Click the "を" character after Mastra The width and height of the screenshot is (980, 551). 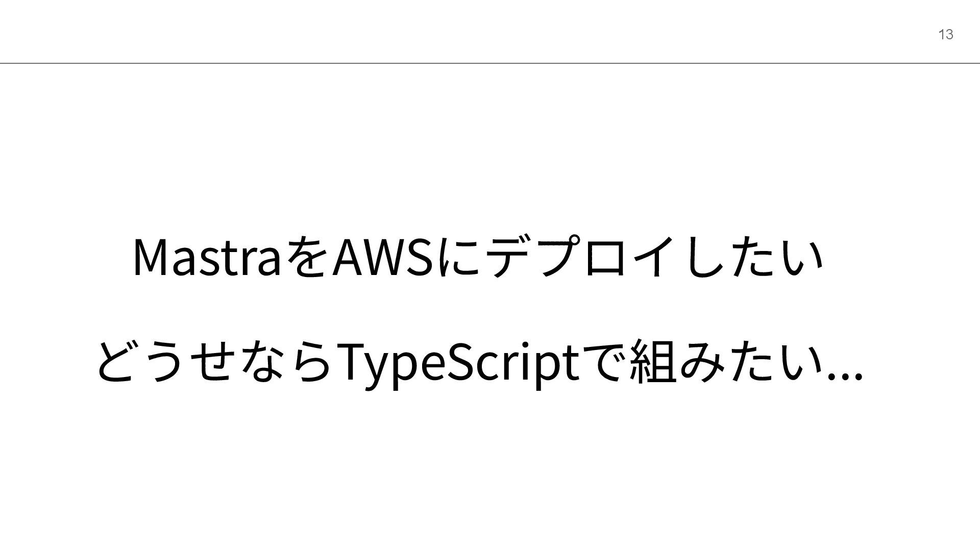tap(305, 258)
